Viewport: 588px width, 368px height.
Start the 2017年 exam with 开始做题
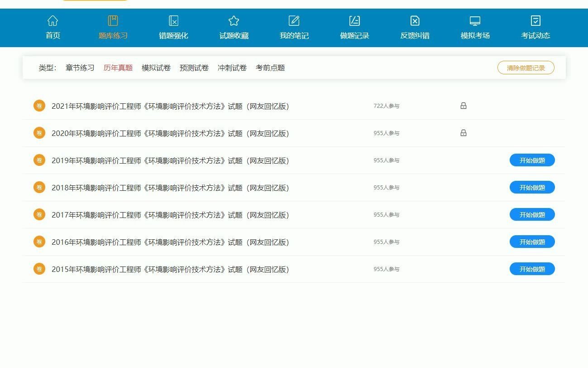532,214
